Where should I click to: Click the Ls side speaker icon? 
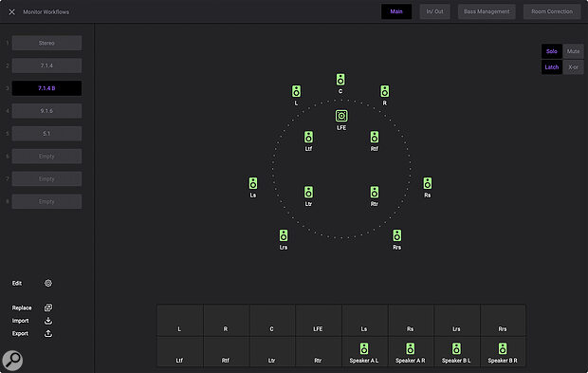[253, 183]
